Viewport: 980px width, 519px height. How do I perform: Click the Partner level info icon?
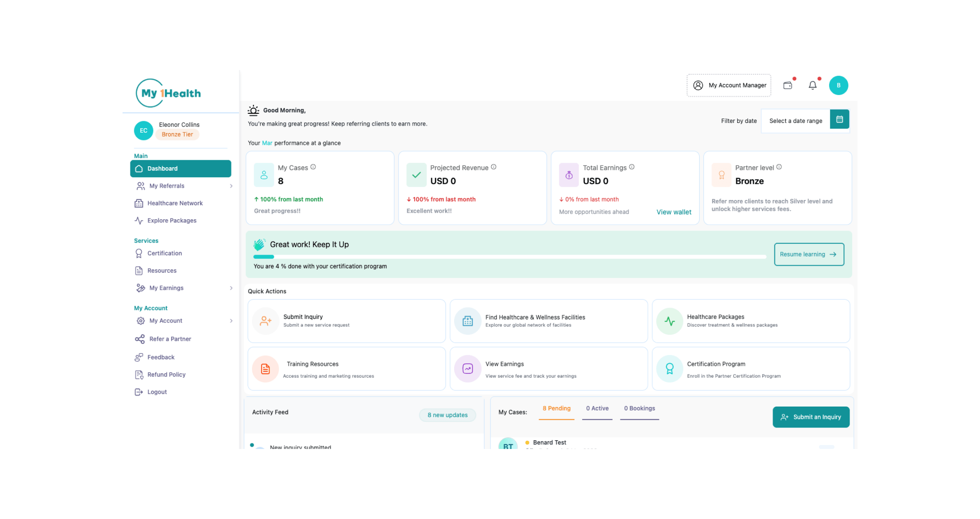779,167
